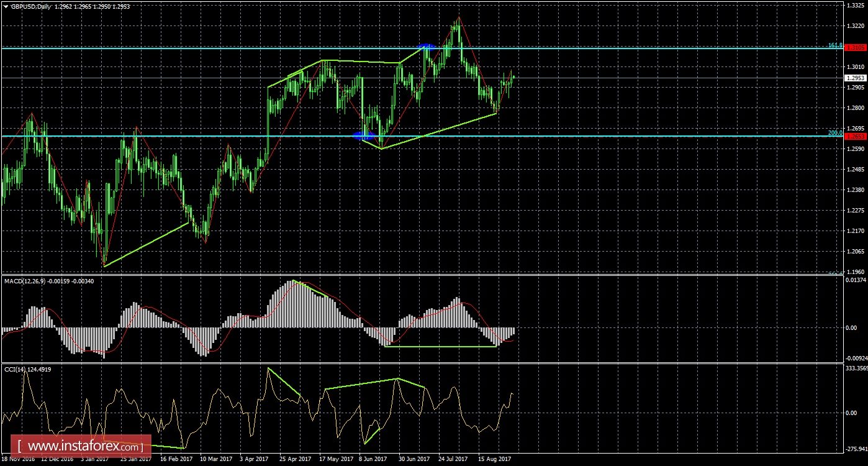868x466 pixels.
Task: Click the 18 Nov 2016 axis date label
Action: click(17, 459)
